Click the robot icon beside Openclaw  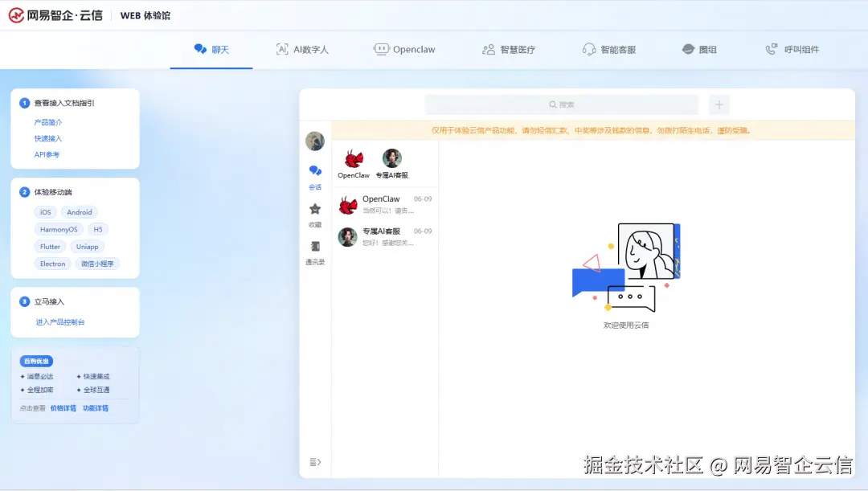(x=381, y=49)
